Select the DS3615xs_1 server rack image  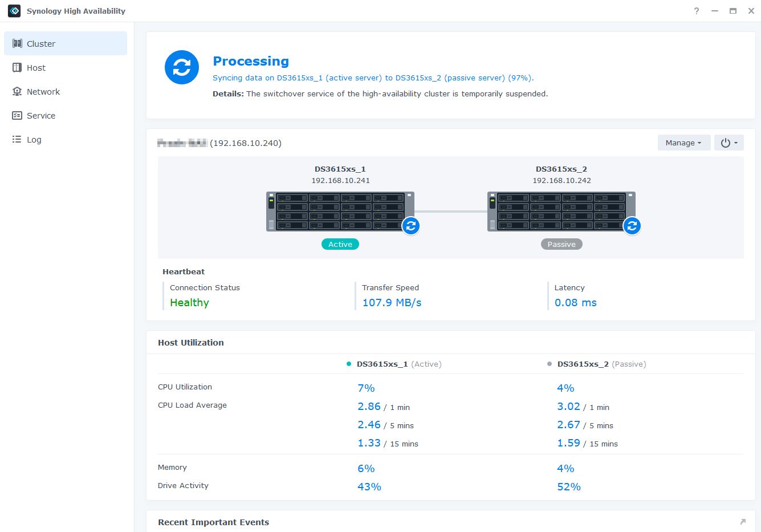point(340,211)
